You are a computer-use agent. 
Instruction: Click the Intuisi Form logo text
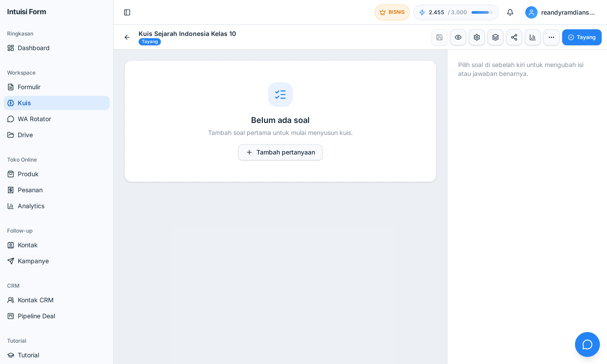pyautogui.click(x=26, y=12)
